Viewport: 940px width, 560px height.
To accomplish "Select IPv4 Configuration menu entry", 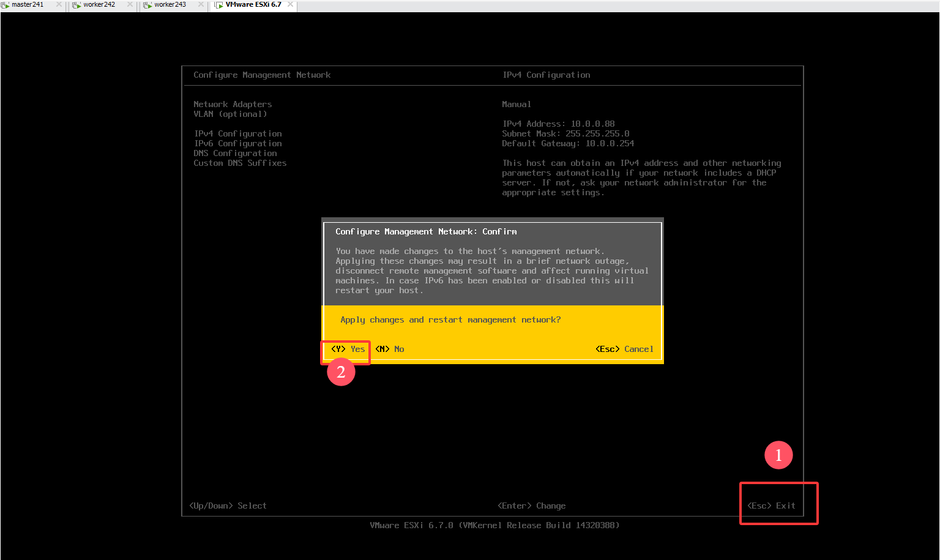I will (238, 133).
